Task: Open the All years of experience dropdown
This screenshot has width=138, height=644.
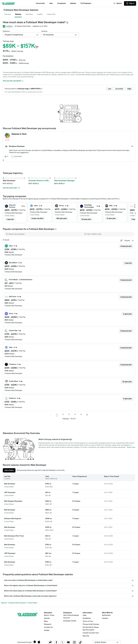Action: (x=21, y=35)
